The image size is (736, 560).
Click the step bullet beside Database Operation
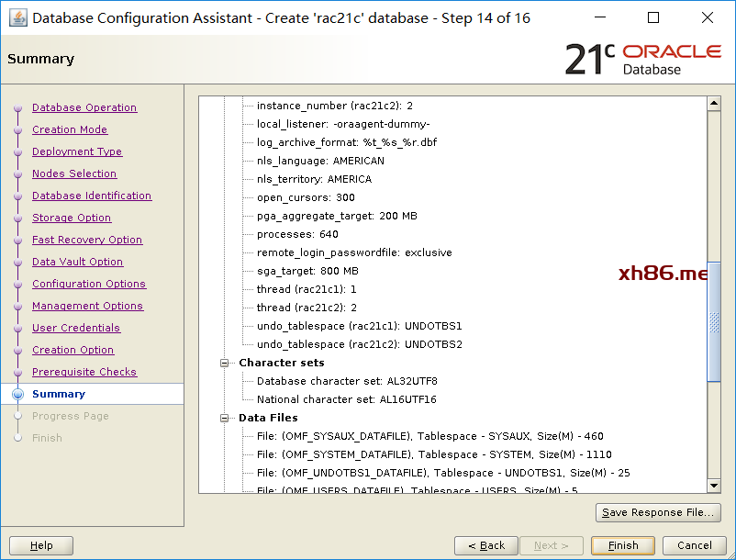tap(17, 108)
